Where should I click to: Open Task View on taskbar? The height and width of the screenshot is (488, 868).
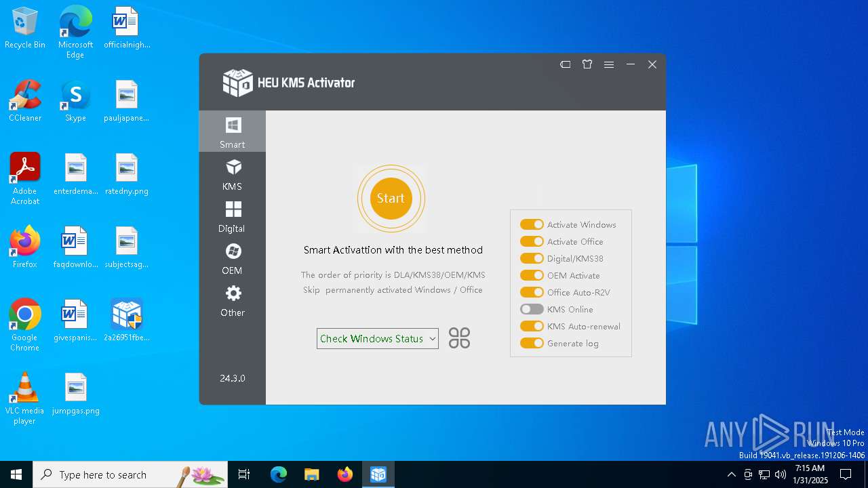pyautogui.click(x=244, y=474)
